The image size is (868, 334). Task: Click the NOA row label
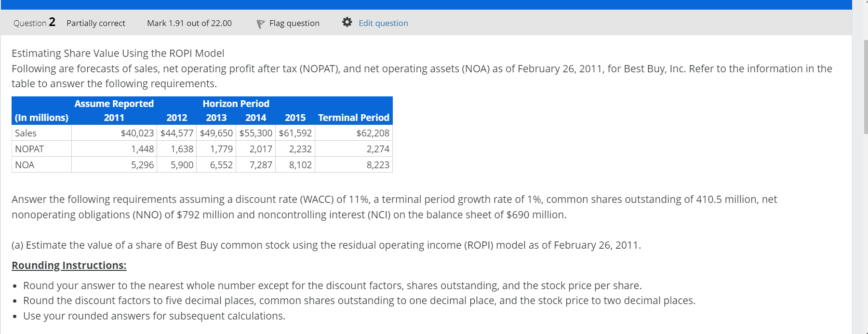[x=25, y=165]
